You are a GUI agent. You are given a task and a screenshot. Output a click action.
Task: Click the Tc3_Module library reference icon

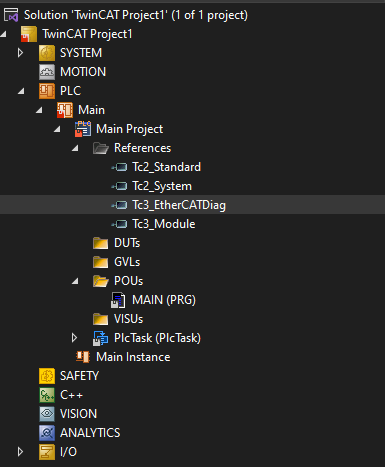pos(120,224)
